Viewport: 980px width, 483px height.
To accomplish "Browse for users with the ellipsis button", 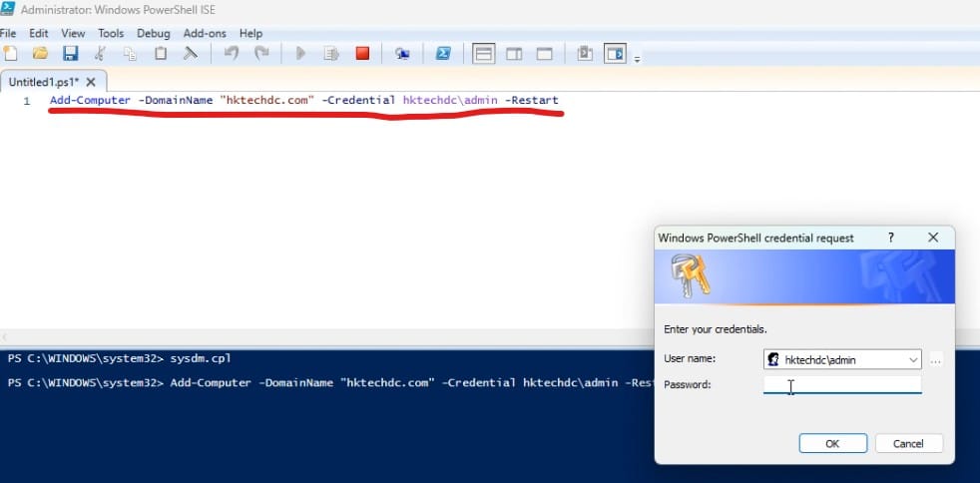I will [x=936, y=360].
